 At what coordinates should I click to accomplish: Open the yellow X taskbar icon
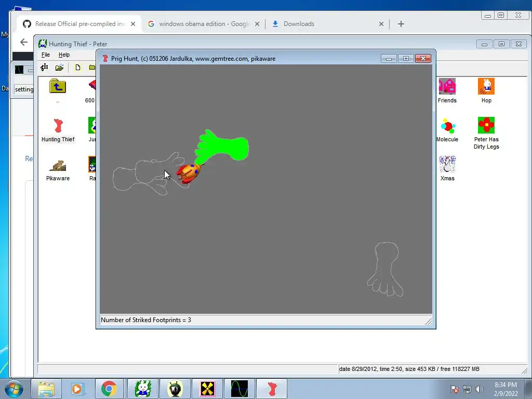[207, 389]
